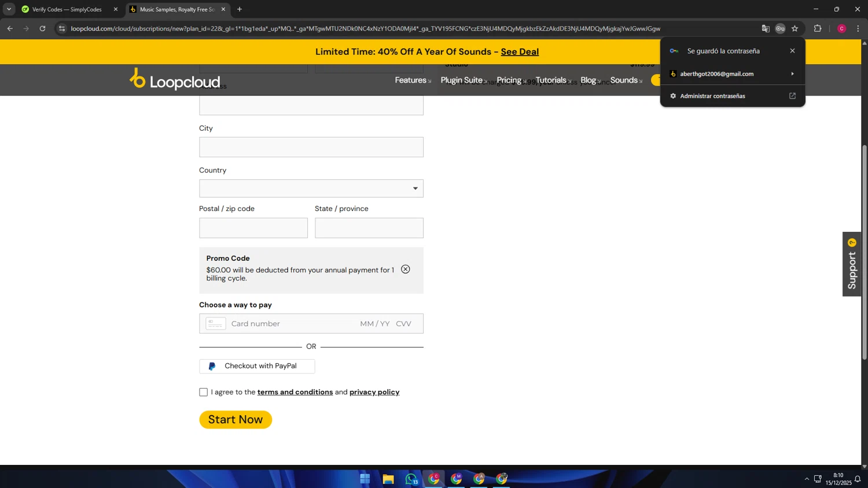This screenshot has width=868, height=488.
Task: Select the Music Samples, Royalty Free tab
Action: click(x=176, y=9)
